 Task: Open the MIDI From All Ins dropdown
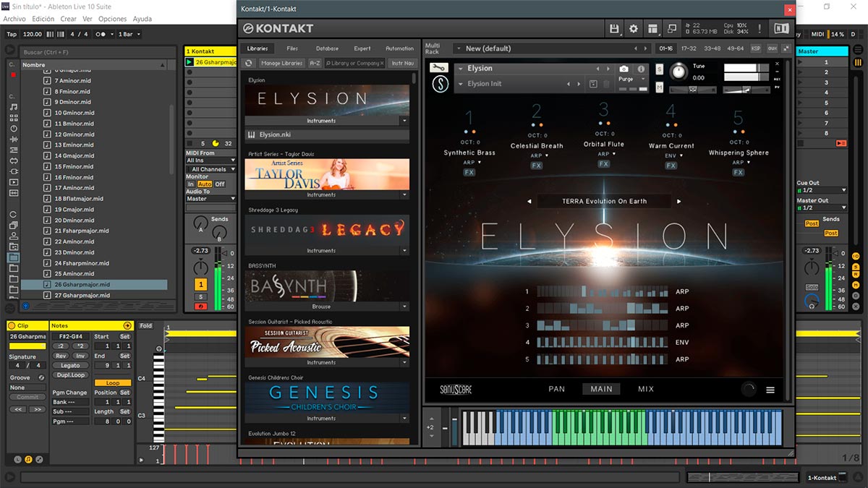coord(210,160)
